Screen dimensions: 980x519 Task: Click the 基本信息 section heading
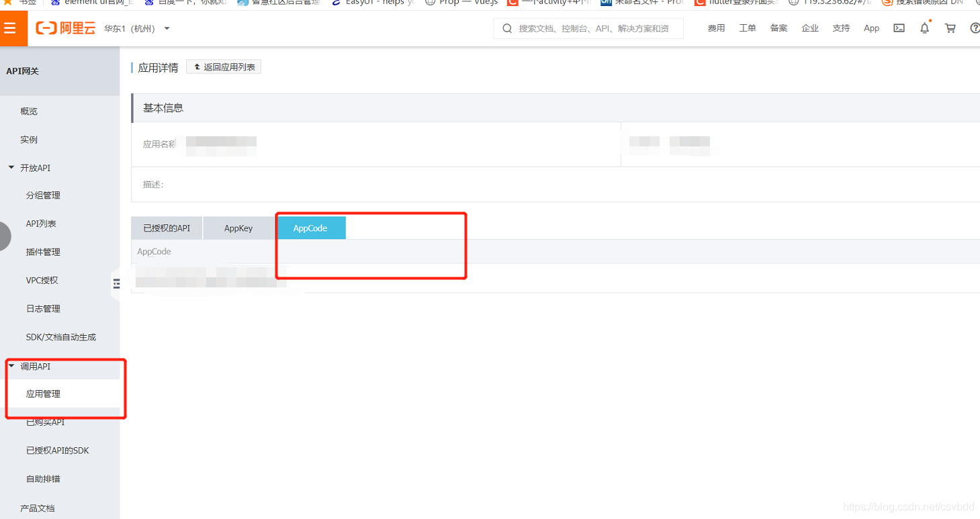click(163, 107)
